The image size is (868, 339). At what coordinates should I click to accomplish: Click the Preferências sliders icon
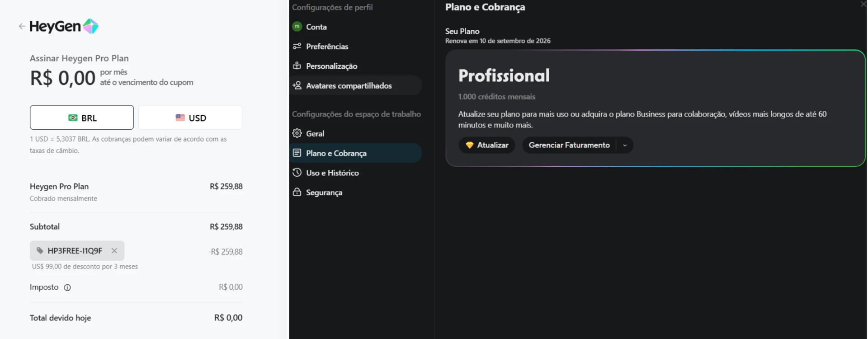tap(297, 46)
